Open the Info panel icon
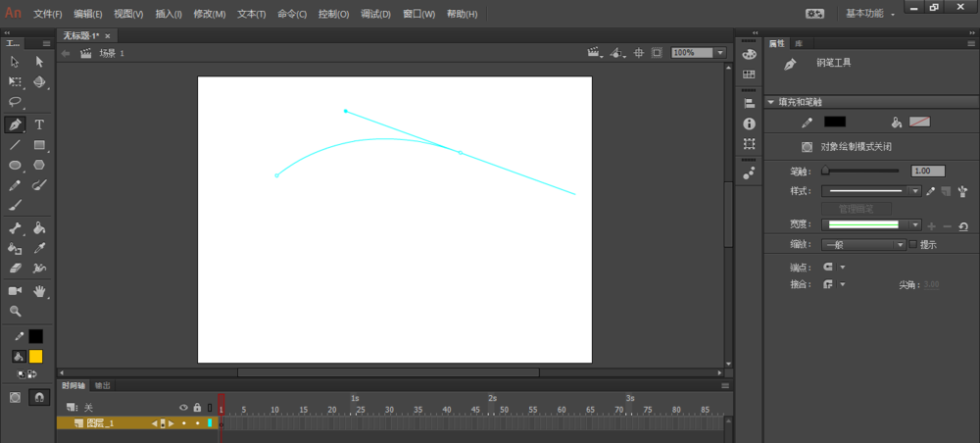The height and width of the screenshot is (443, 980). coord(750,124)
